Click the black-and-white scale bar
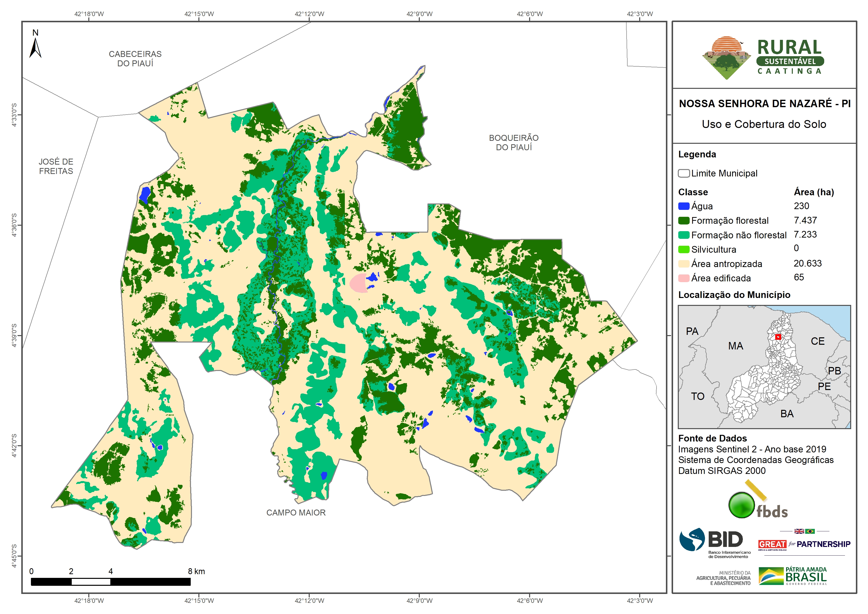This screenshot has height=614, width=868. pos(110,582)
